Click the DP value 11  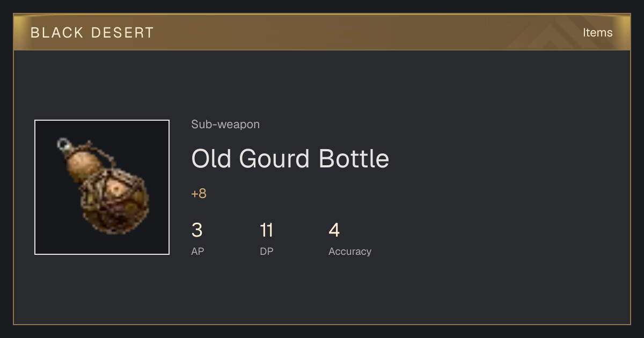(x=267, y=230)
